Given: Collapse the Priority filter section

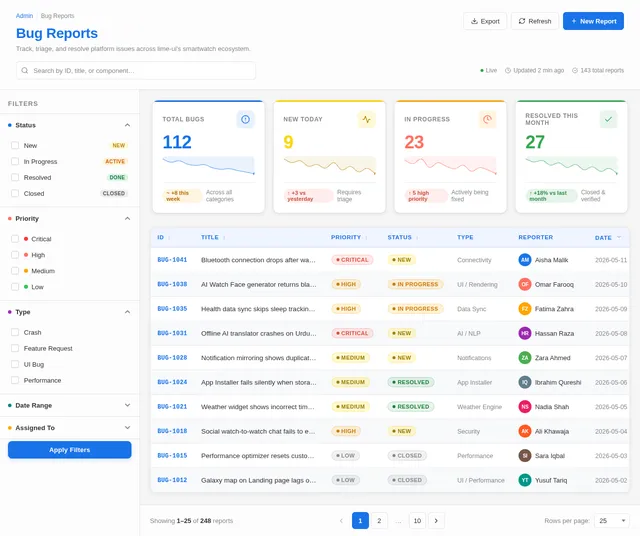Looking at the screenshot, I should pyautogui.click(x=127, y=218).
